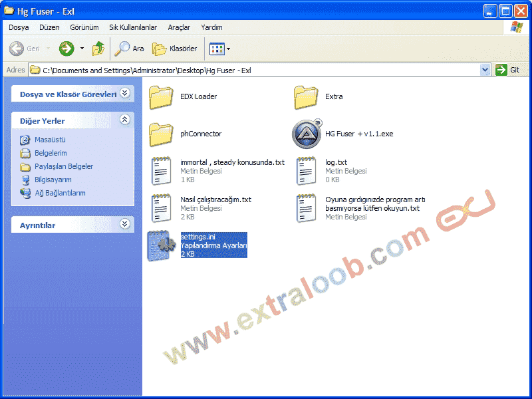Open the Extra folder icon
The image size is (532, 399).
click(306, 97)
